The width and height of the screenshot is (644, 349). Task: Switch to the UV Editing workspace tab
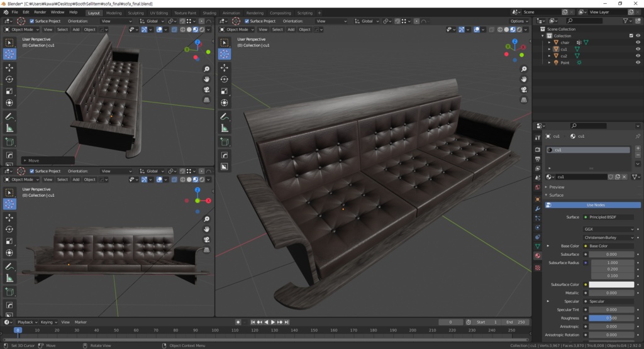coord(158,13)
